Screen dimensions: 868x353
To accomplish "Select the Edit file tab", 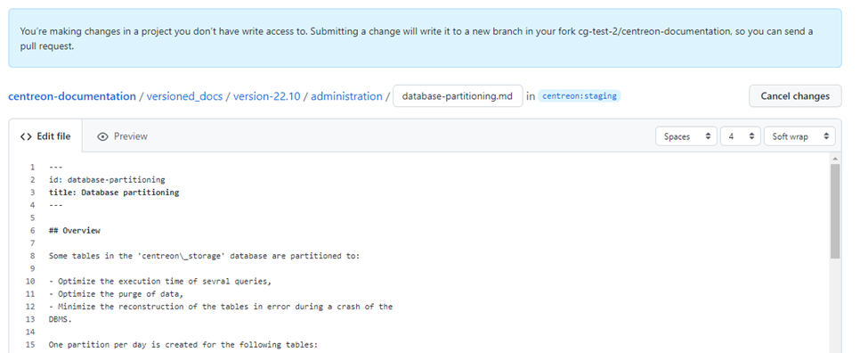I will point(45,136).
